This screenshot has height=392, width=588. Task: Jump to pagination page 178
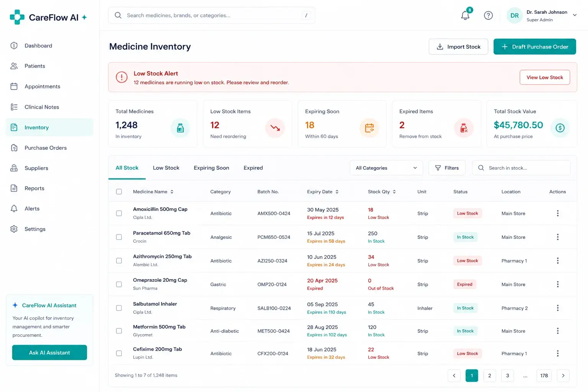(544, 376)
